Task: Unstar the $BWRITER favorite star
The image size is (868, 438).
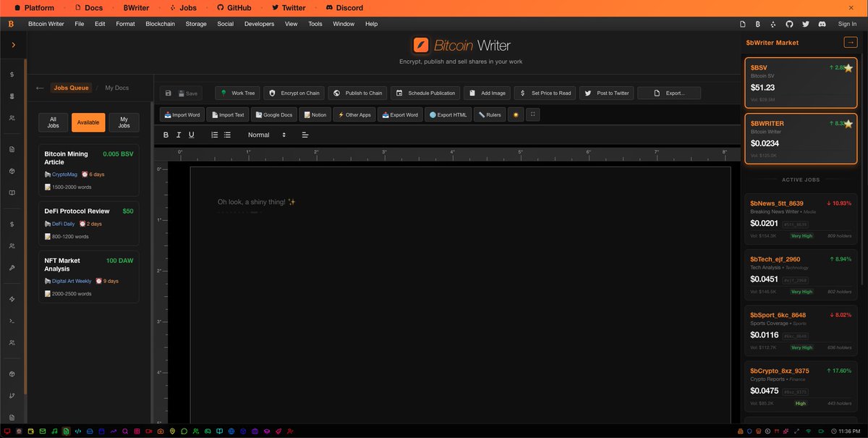Action: pos(848,124)
